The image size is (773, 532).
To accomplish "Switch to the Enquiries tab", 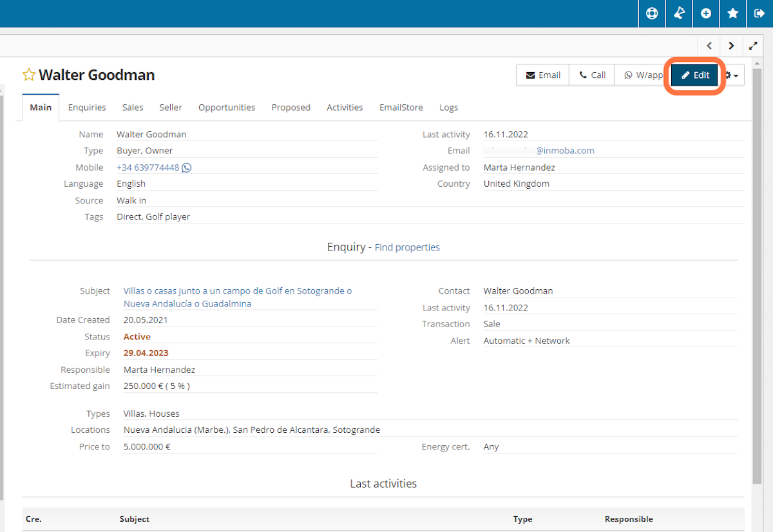I will [x=87, y=108].
